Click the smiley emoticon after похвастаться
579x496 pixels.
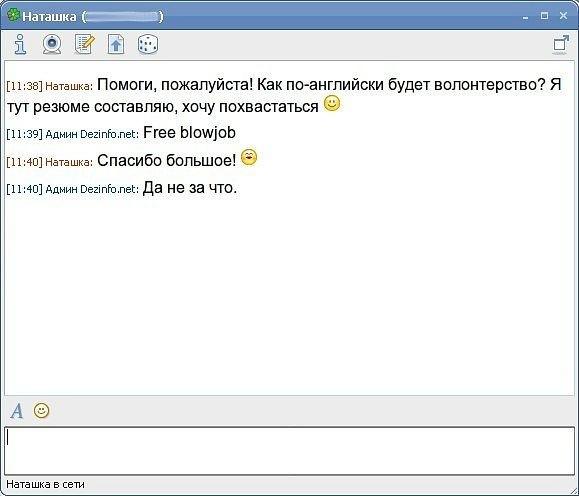pyautogui.click(x=332, y=103)
